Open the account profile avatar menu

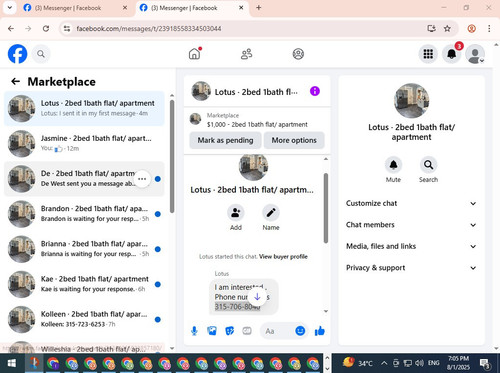click(x=475, y=54)
